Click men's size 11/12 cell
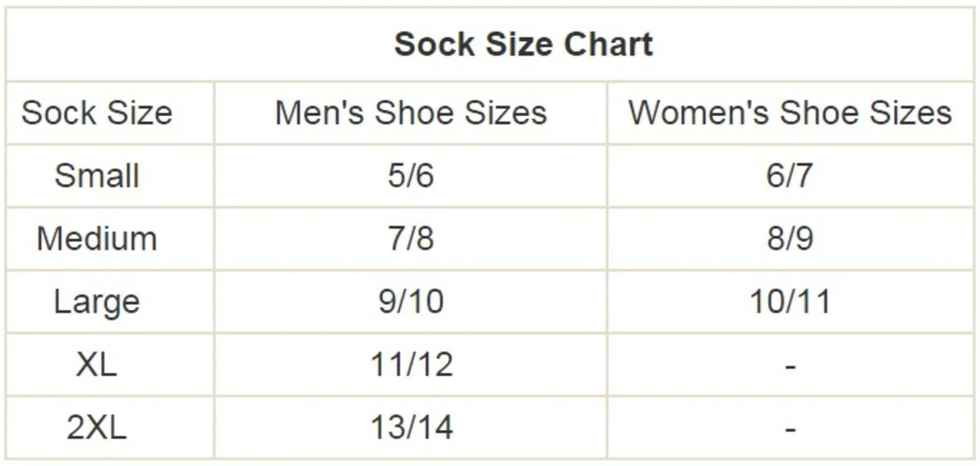This screenshot has height=466, width=980. [x=410, y=365]
